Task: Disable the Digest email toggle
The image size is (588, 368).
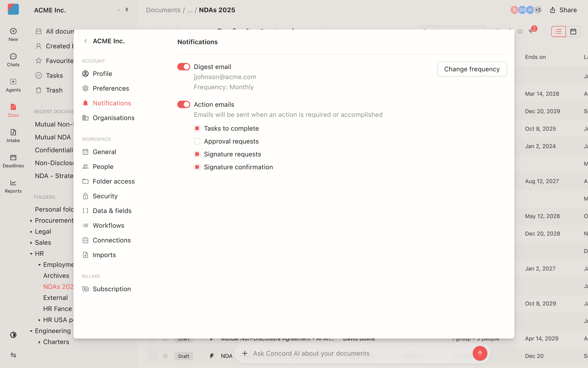Action: (x=184, y=67)
